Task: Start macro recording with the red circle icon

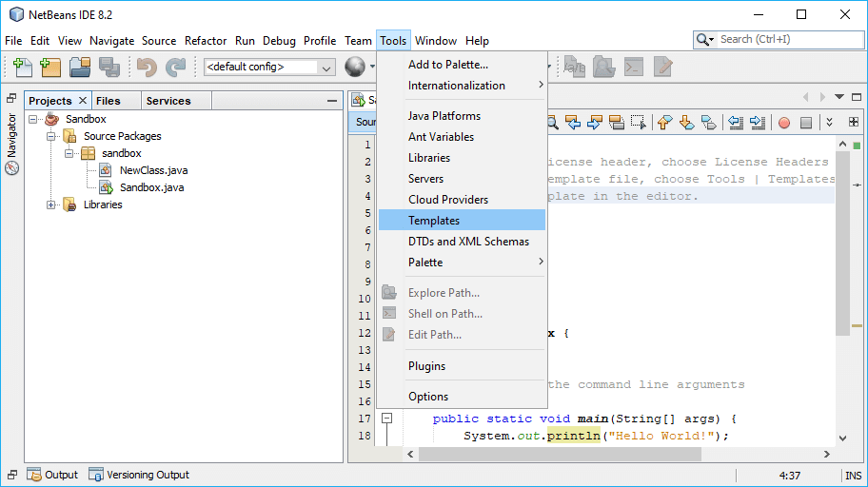Action: pyautogui.click(x=784, y=123)
